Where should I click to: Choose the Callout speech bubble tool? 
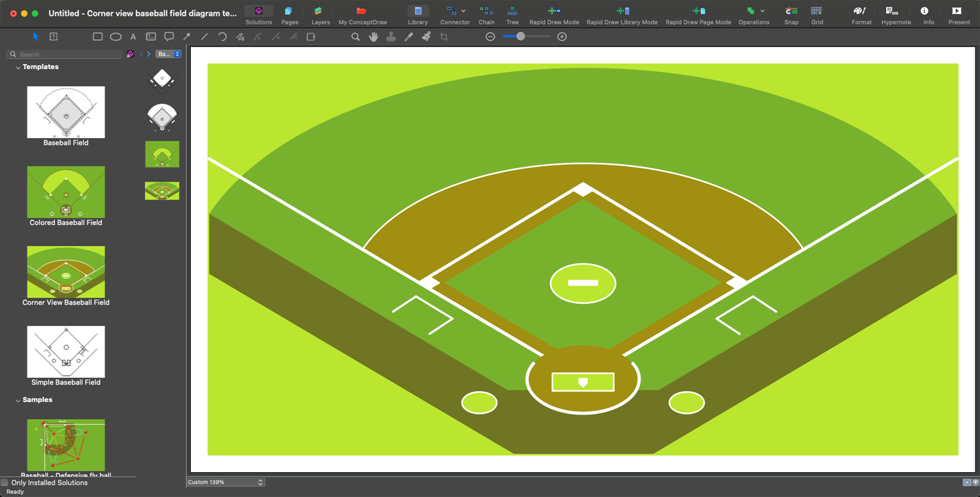169,37
